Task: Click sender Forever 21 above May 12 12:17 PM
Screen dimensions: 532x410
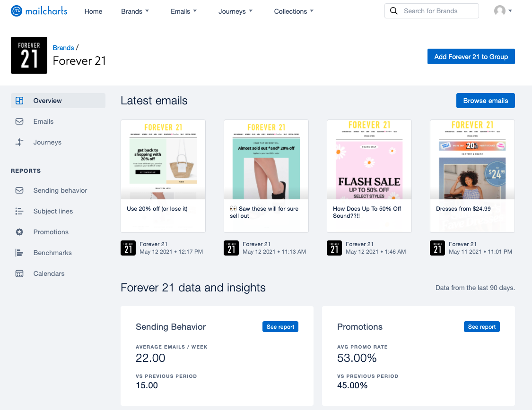Action: click(x=153, y=244)
